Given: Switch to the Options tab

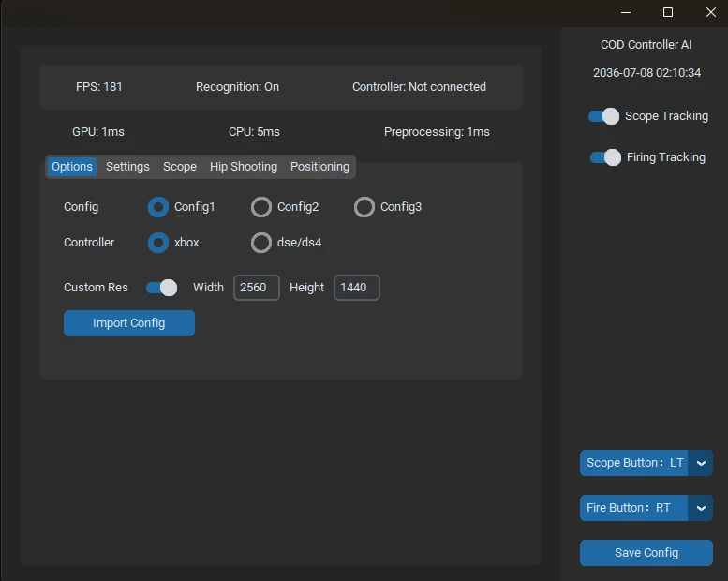Looking at the screenshot, I should click(72, 167).
